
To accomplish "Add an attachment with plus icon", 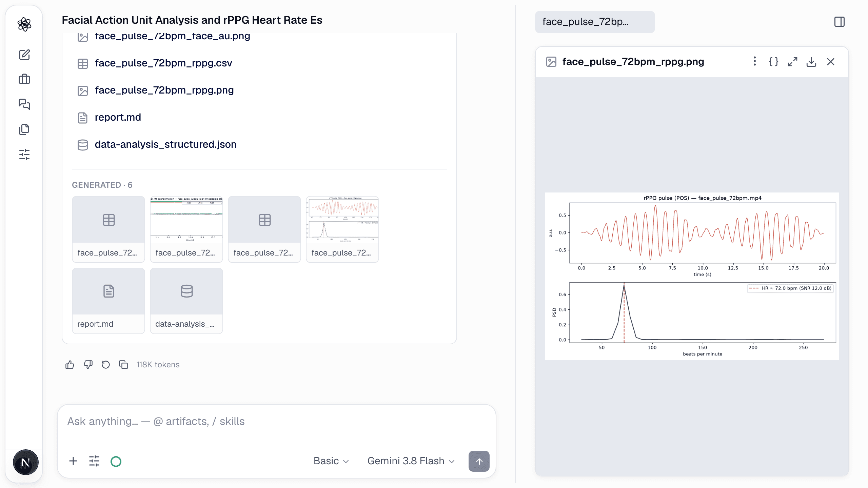I will pyautogui.click(x=73, y=461).
